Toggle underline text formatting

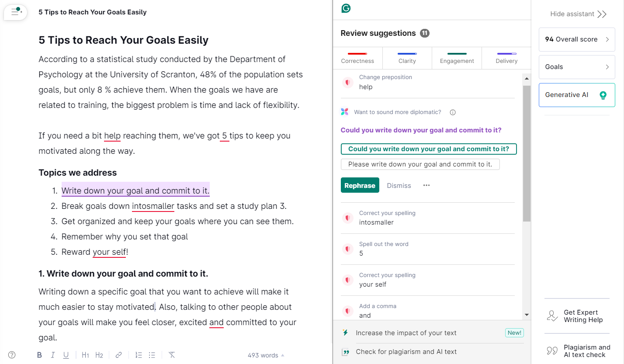click(x=66, y=355)
